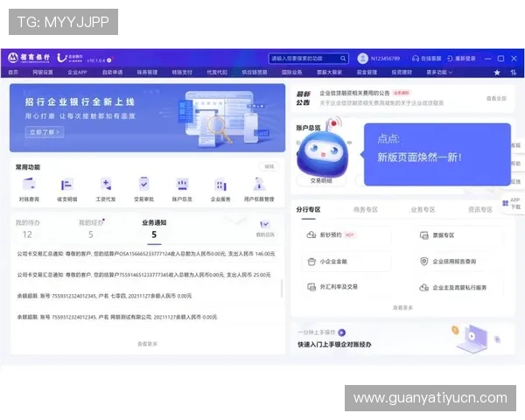The image size is (525, 420).
Task: Click 查看更多 under business notices
Action: tap(147, 344)
